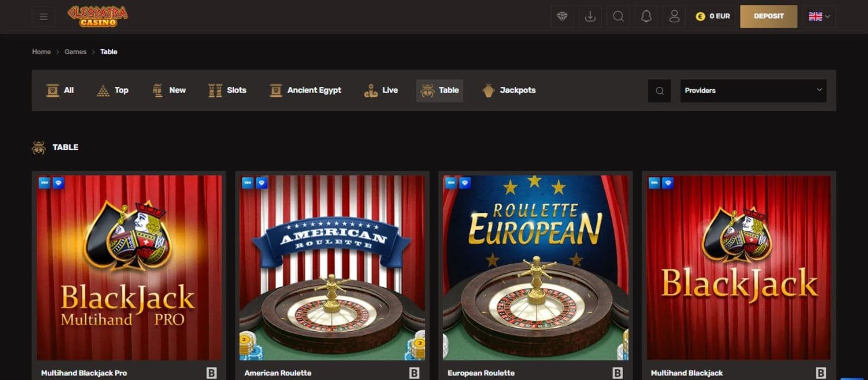Click the Cleopatra Casino logo
The width and height of the screenshot is (868, 380).
pos(98,16)
